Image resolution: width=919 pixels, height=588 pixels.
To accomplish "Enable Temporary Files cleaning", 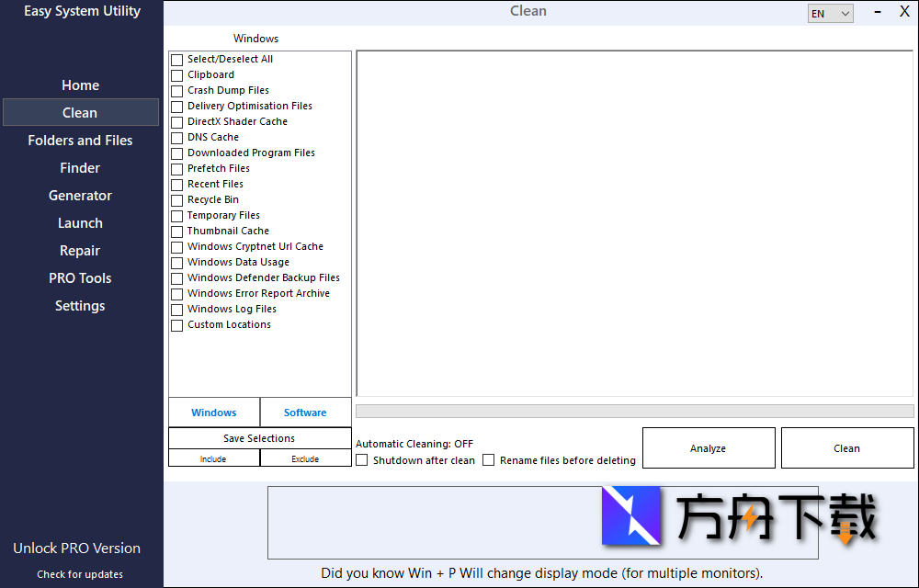I will [176, 215].
